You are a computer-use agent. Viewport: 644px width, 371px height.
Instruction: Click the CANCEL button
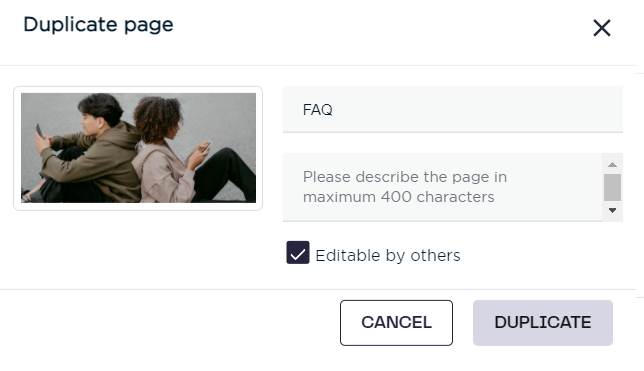(396, 323)
